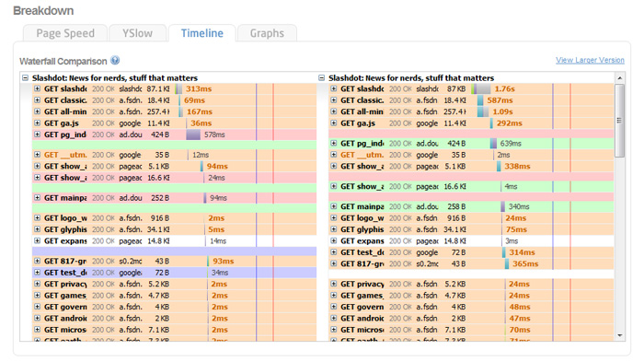This screenshot has width=644, height=362.
Task: Expand left GET micros 2ms request
Action: tap(38, 330)
